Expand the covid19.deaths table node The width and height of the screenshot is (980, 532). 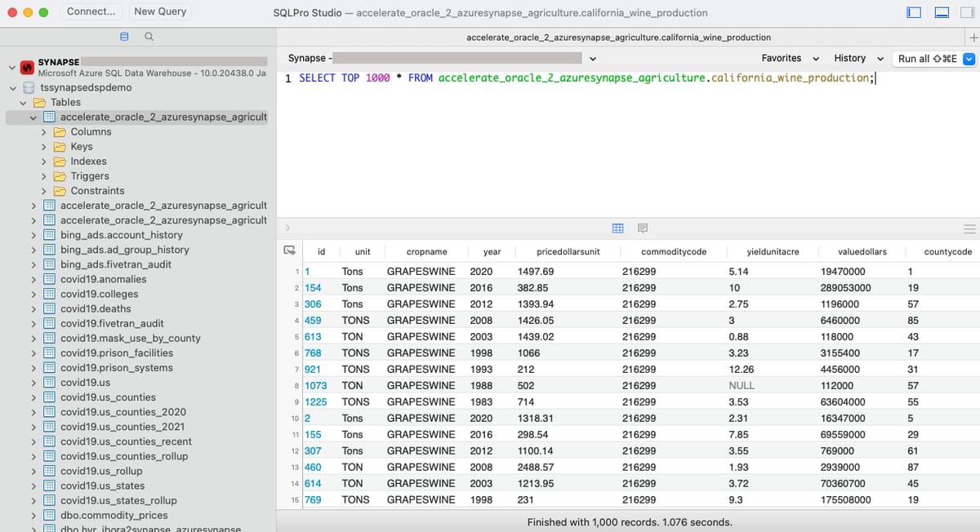(x=33, y=308)
